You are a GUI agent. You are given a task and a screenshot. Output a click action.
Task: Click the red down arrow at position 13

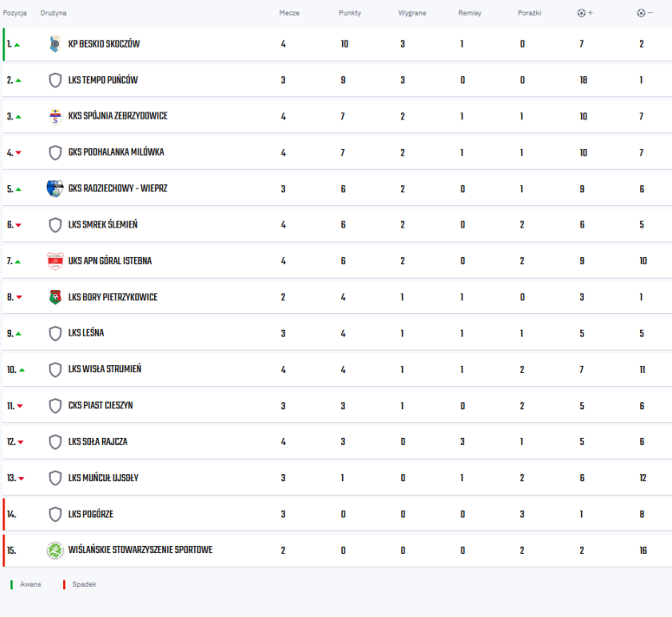[22, 479]
